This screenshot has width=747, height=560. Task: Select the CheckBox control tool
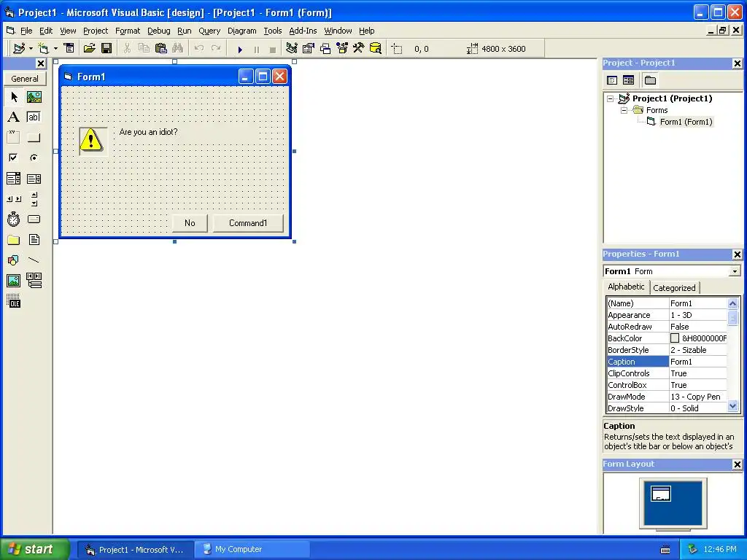coord(14,157)
